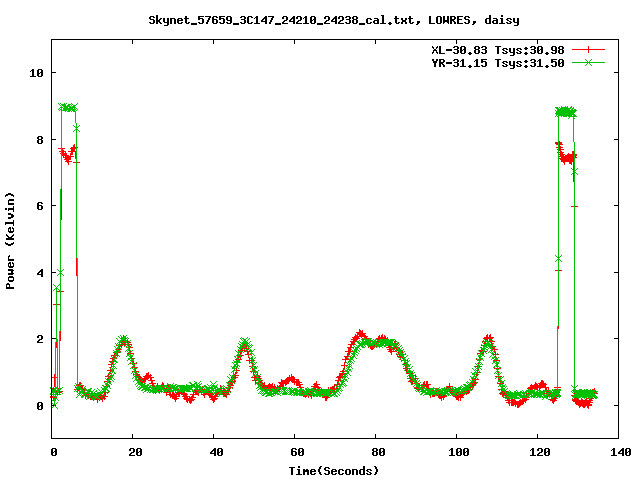Click the red XL legend line sample
Image resolution: width=640 pixels, height=480 pixels.
[588, 50]
